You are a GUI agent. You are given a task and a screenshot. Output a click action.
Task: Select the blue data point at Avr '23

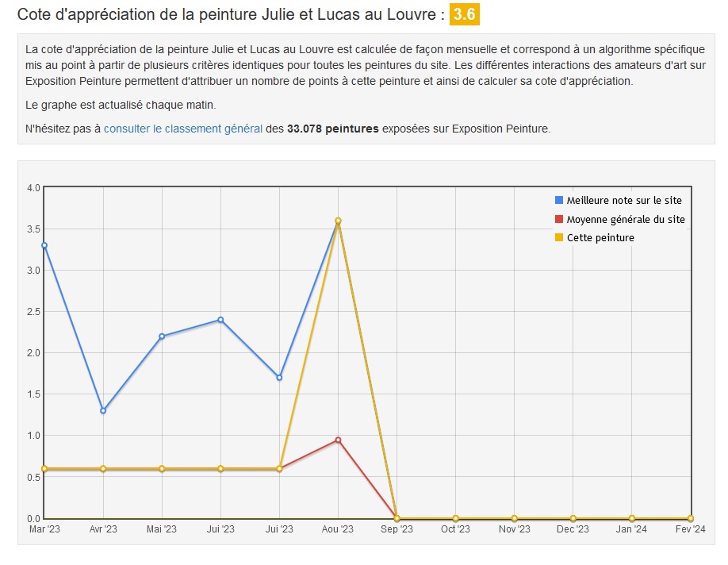point(103,410)
